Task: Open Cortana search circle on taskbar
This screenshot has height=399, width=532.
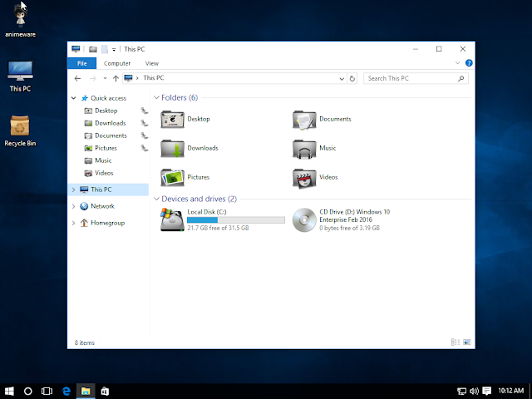Action: 28,392
